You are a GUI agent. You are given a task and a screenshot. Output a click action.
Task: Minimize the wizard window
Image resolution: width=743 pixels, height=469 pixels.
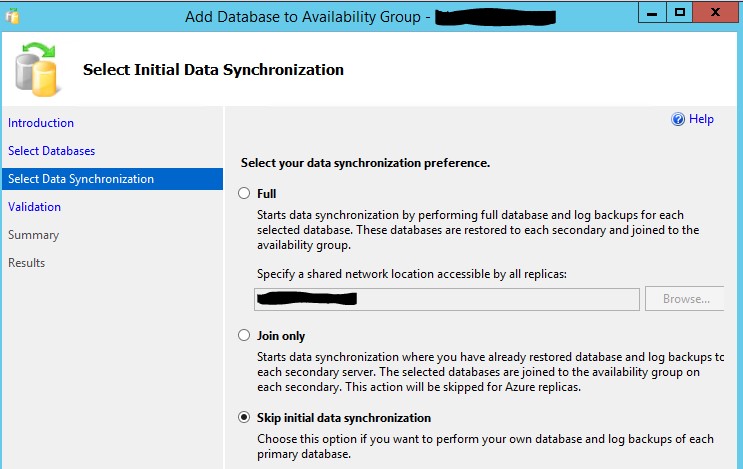pos(651,14)
